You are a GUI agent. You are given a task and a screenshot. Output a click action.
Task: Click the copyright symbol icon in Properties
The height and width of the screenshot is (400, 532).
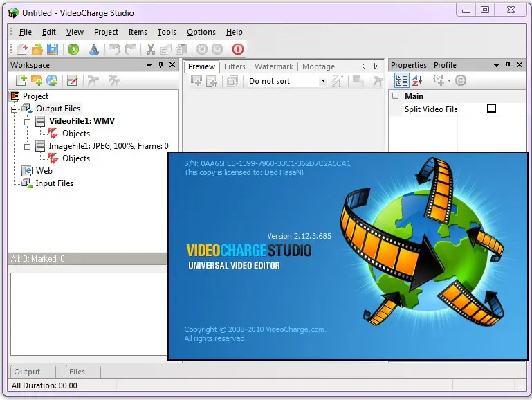461,80
